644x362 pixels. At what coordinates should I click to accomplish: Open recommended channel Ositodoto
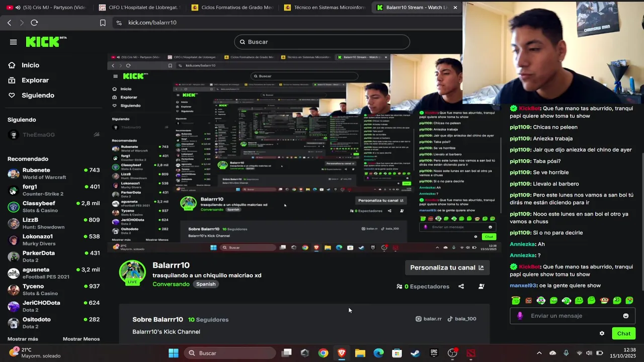pos(53,323)
